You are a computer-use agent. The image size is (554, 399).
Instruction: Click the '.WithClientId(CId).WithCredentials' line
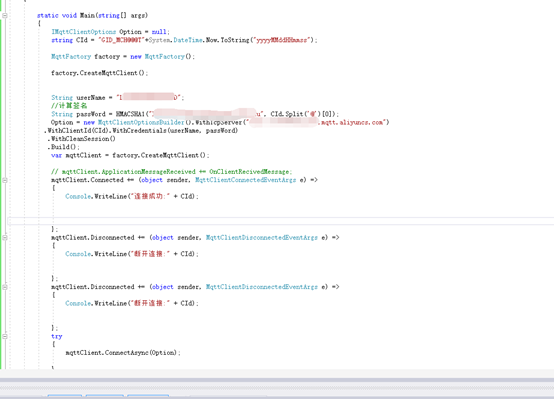point(141,130)
